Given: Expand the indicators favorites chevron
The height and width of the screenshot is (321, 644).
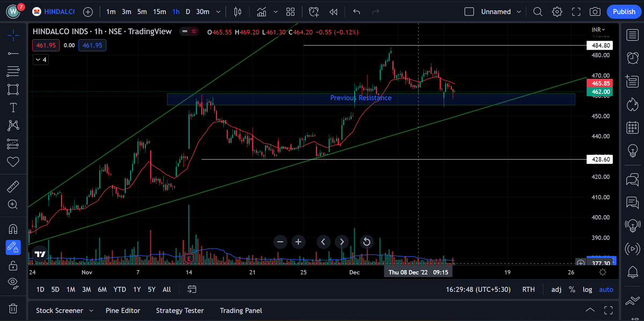Looking at the screenshot, I should click(276, 12).
